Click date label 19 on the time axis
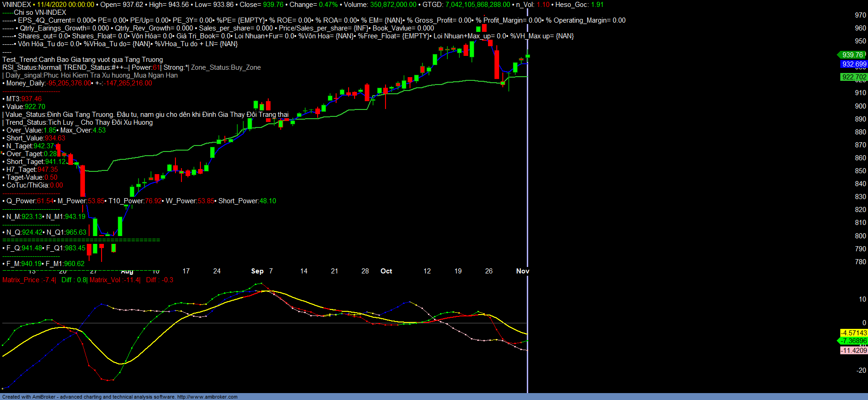The width and height of the screenshot is (868, 400). (458, 271)
